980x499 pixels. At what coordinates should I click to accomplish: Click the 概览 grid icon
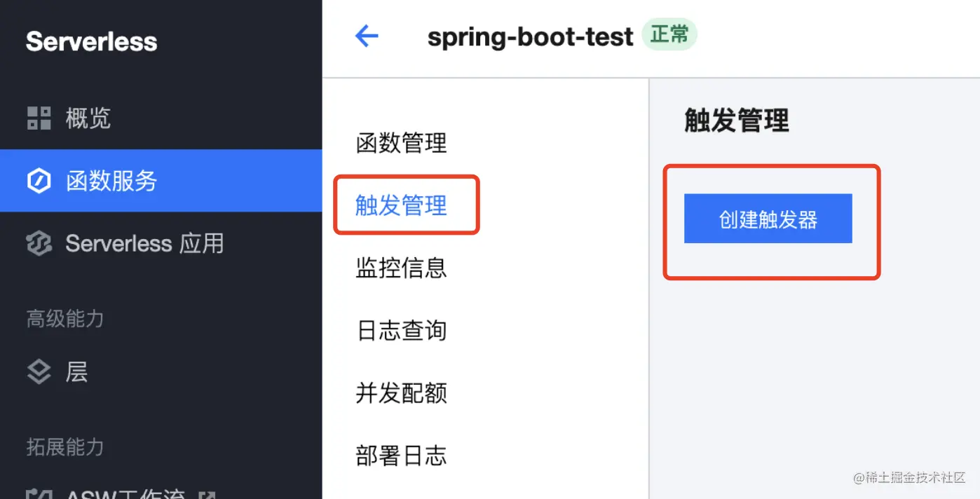[39, 118]
